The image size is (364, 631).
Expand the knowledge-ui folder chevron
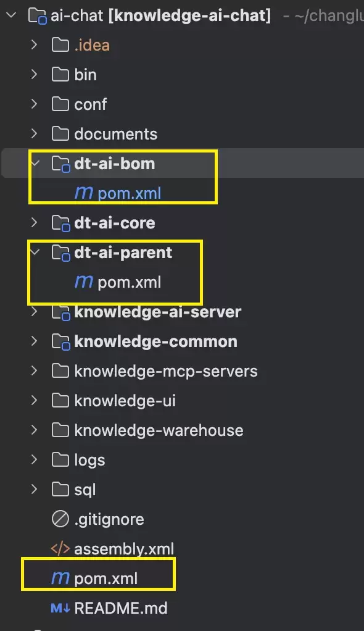click(35, 401)
